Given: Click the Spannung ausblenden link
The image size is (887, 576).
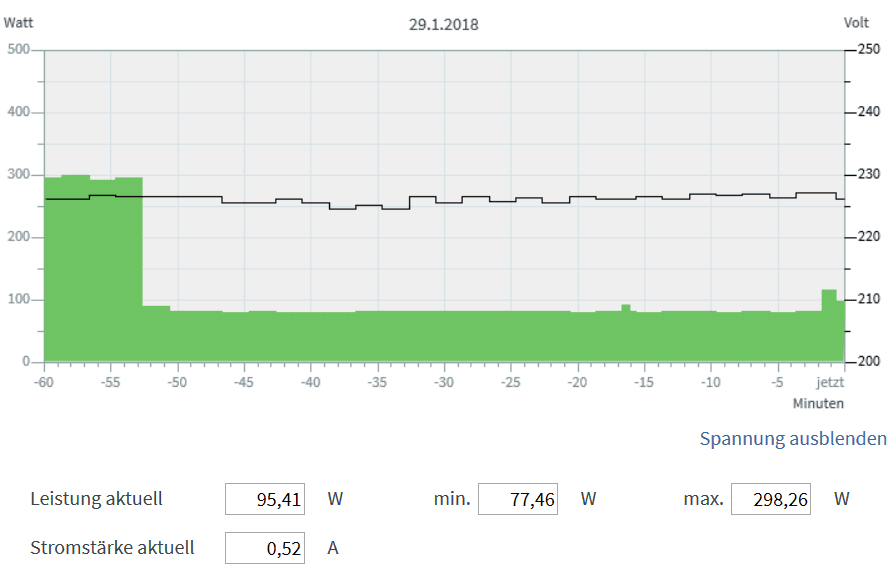Looking at the screenshot, I should tap(792, 438).
